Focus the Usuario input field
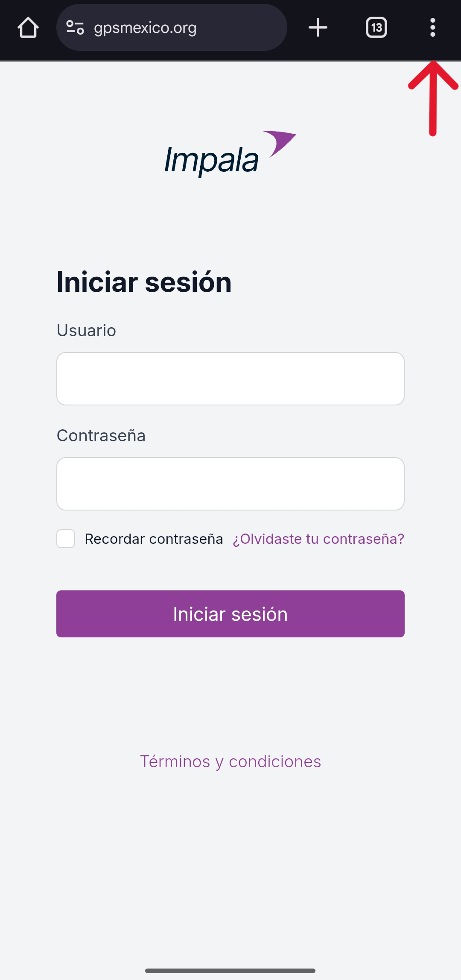 (230, 379)
